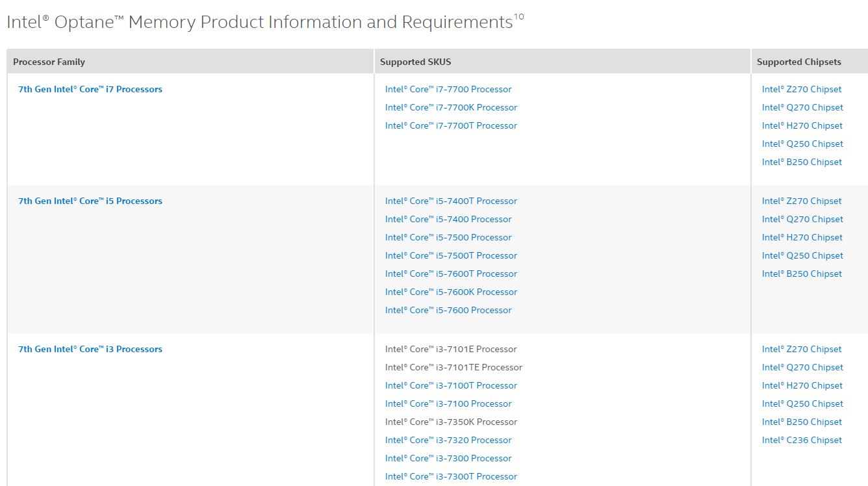This screenshot has height=486, width=868.
Task: Open Intel B250 Chipset in the i7 row
Action: (802, 162)
